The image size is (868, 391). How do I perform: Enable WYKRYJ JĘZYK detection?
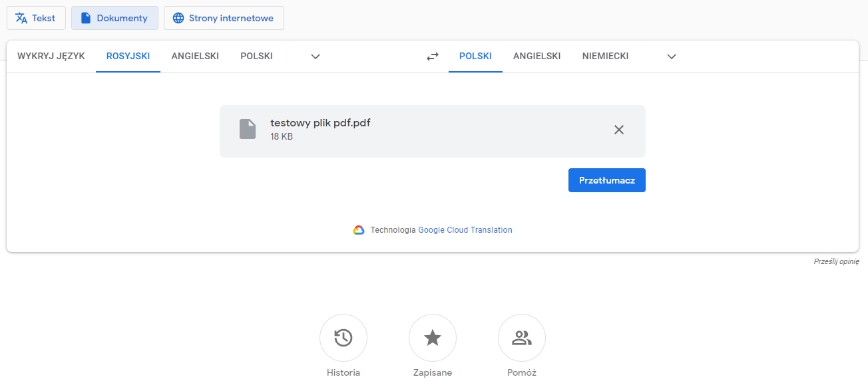[51, 56]
